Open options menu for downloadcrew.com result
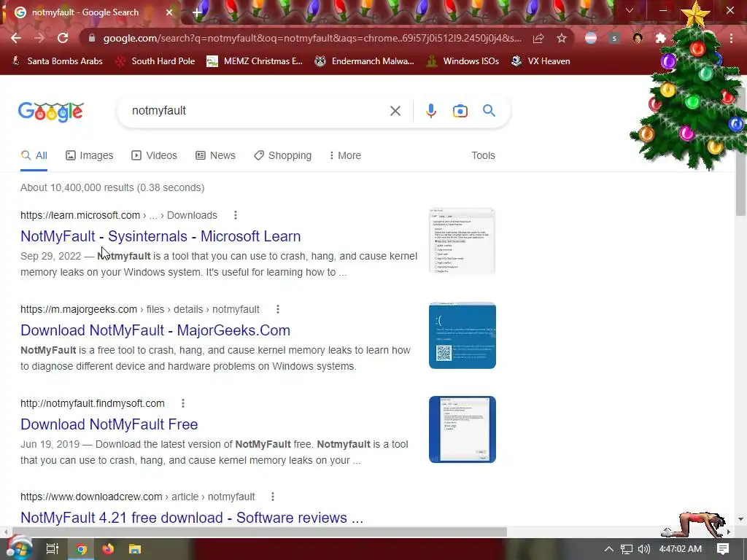The image size is (747, 560). (x=273, y=497)
